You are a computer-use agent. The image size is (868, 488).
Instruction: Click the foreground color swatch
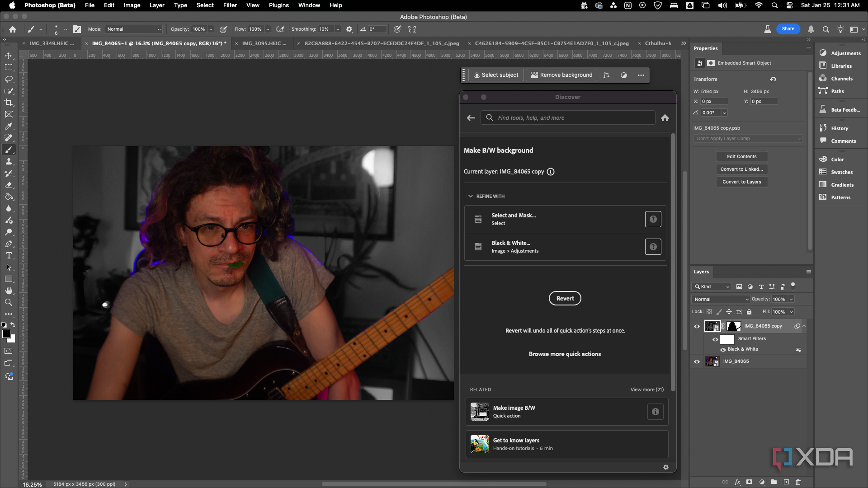[6, 334]
